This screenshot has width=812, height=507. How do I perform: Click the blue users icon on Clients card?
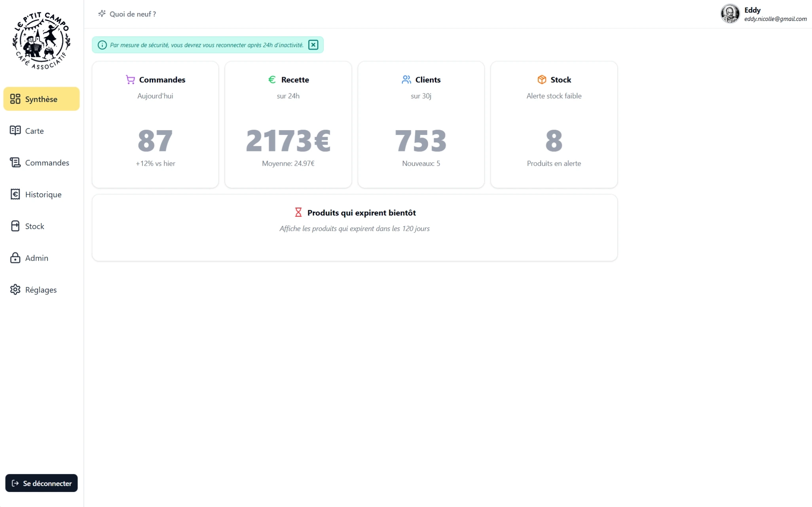406,79
